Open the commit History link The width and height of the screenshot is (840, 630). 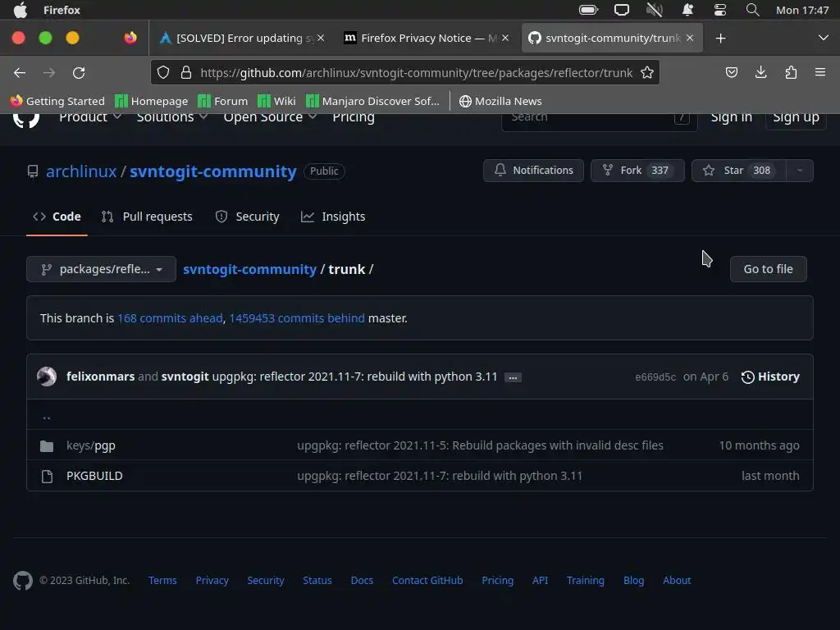(x=770, y=377)
